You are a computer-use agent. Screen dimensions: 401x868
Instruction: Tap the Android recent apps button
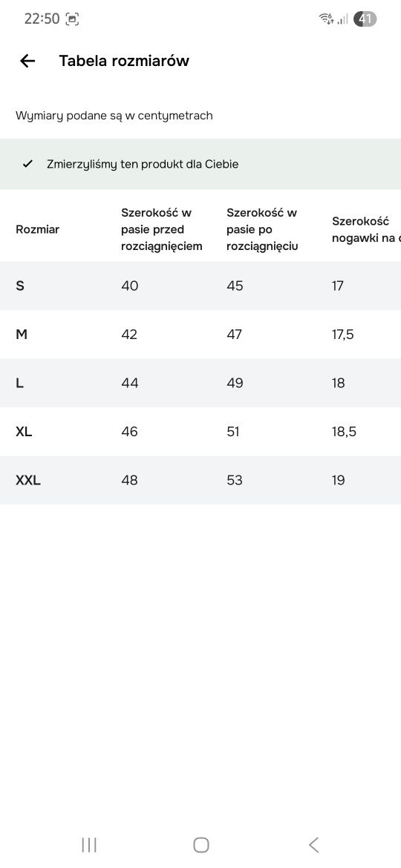[89, 845]
